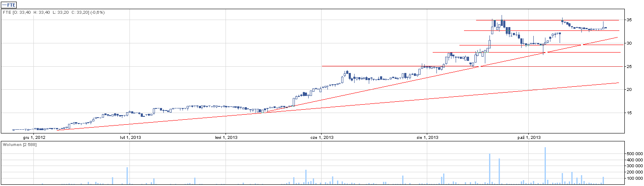644x186 pixels.
Task: Click the FTE legend label box
Action: tap(9, 5)
